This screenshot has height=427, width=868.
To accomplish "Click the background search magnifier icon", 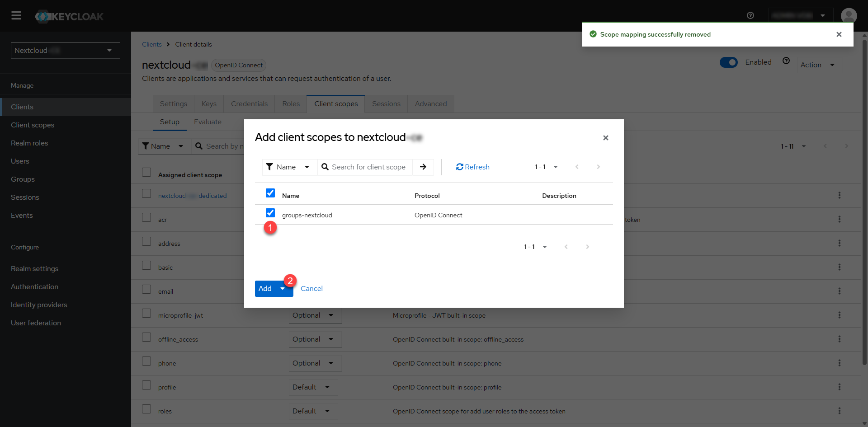I will tap(199, 146).
